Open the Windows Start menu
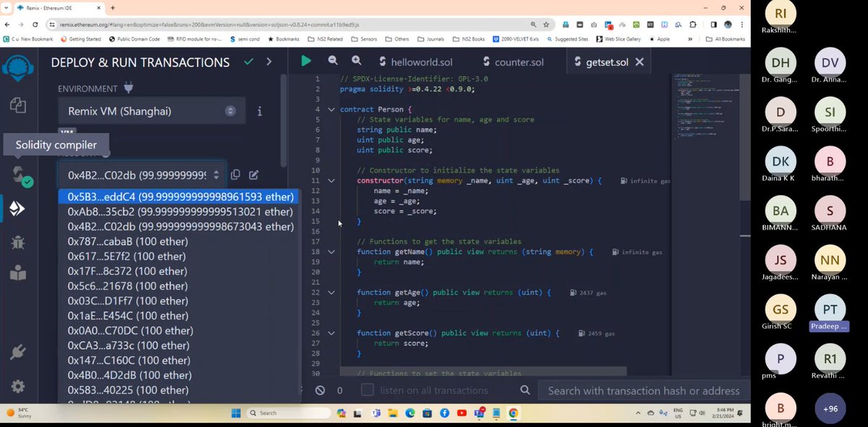The height and width of the screenshot is (427, 868). [x=235, y=414]
